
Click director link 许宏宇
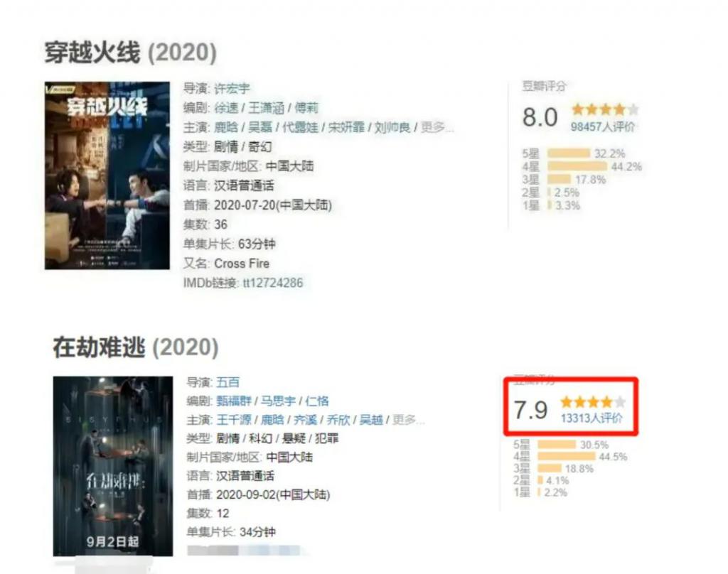(x=232, y=88)
